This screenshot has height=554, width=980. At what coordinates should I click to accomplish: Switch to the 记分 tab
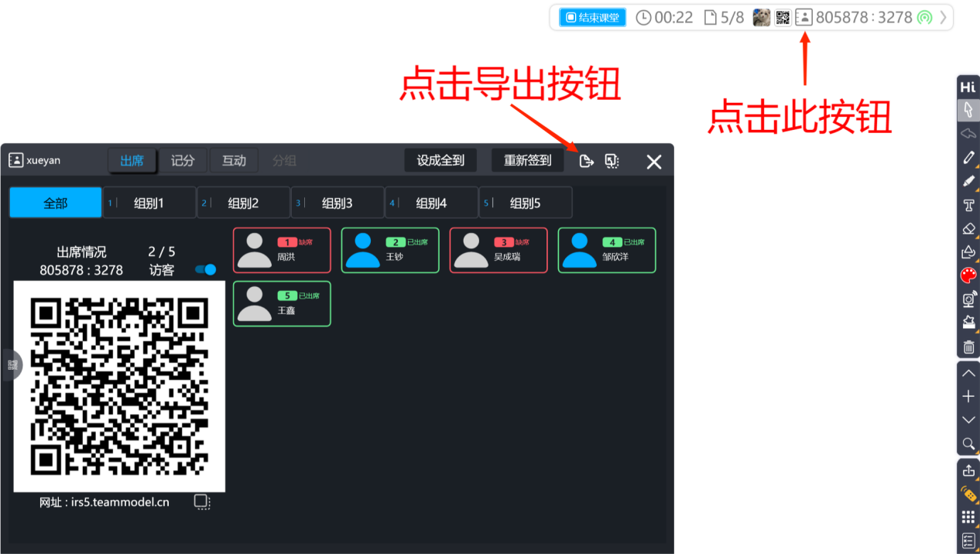click(183, 161)
